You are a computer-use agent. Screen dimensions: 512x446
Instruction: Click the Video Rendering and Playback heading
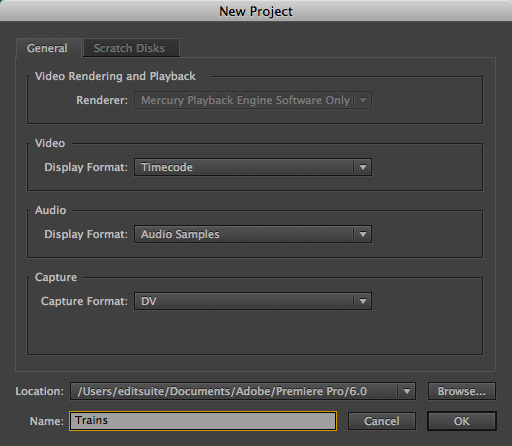coord(115,76)
